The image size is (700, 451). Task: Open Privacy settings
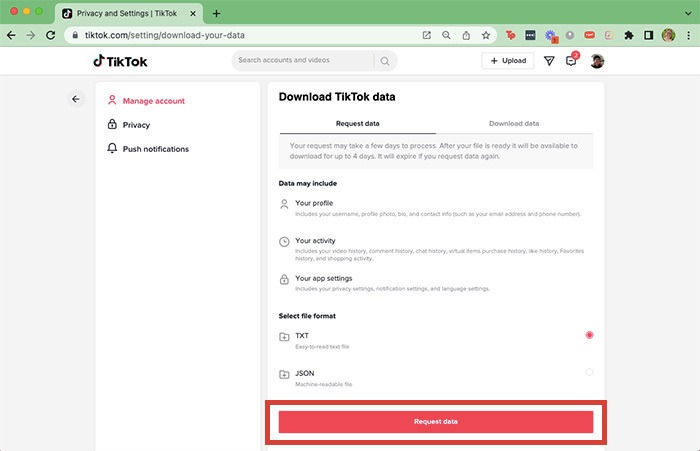pos(129,125)
